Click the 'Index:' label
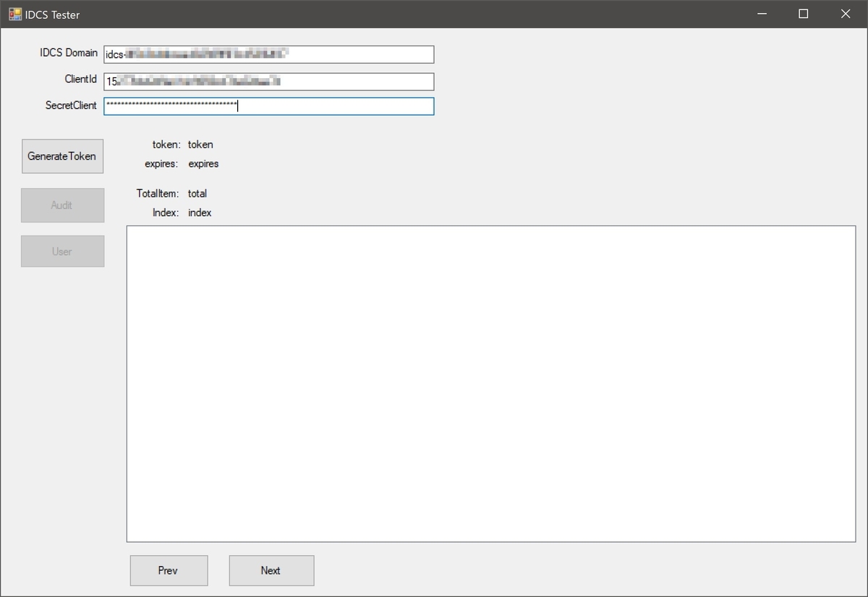868x597 pixels. [166, 213]
